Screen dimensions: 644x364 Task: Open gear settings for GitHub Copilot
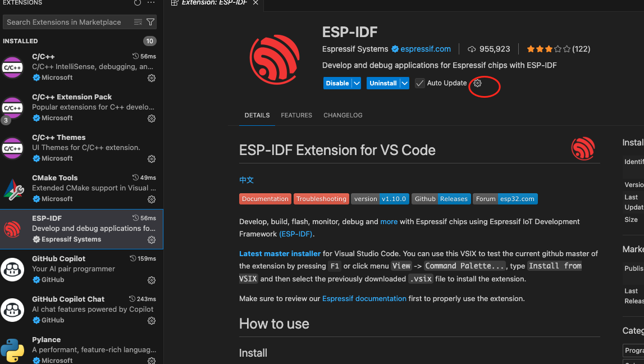(x=152, y=280)
